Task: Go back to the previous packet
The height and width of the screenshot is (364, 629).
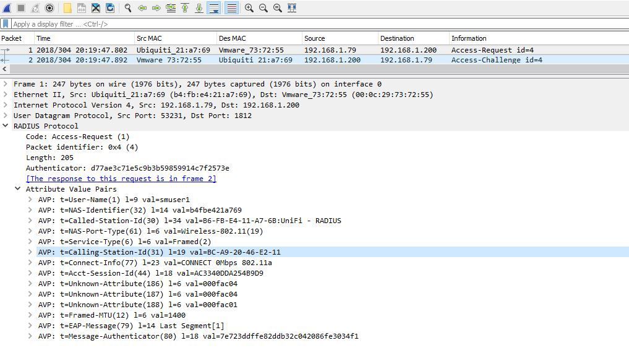Action: [x=142, y=8]
